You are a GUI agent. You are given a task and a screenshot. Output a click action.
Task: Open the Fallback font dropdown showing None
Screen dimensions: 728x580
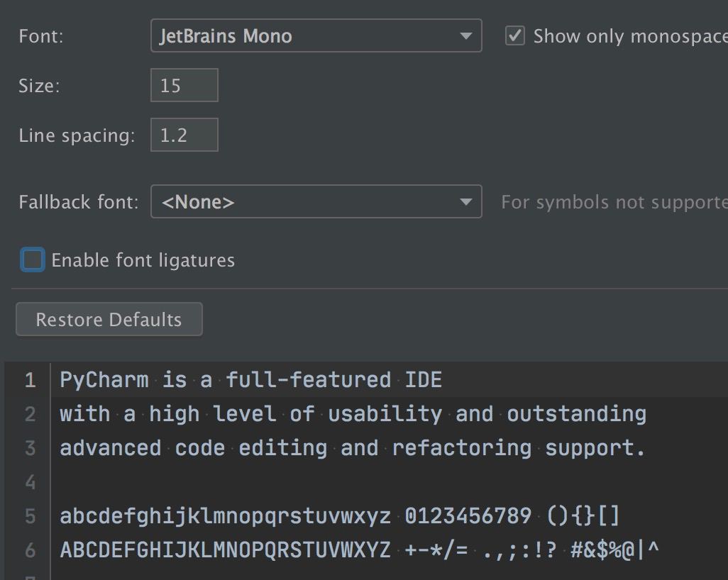[x=316, y=201]
